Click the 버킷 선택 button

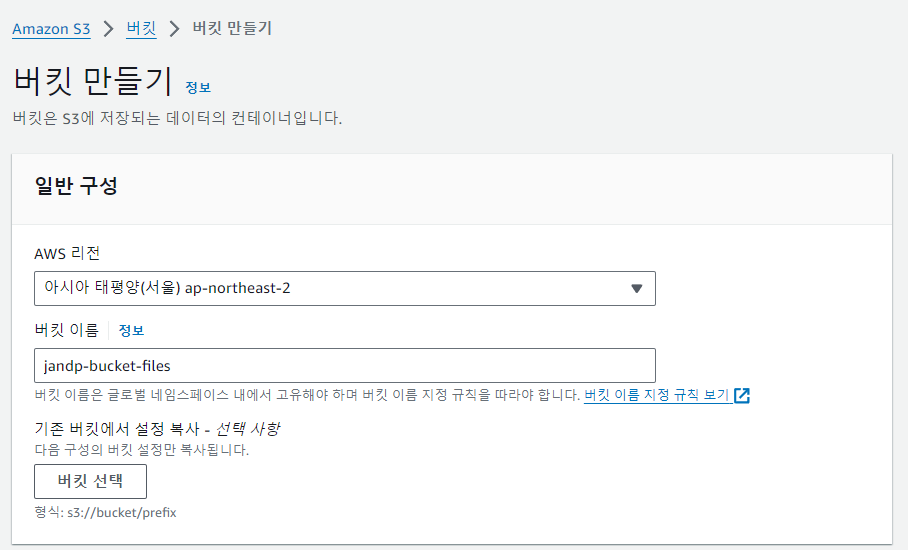pyautogui.click(x=90, y=481)
